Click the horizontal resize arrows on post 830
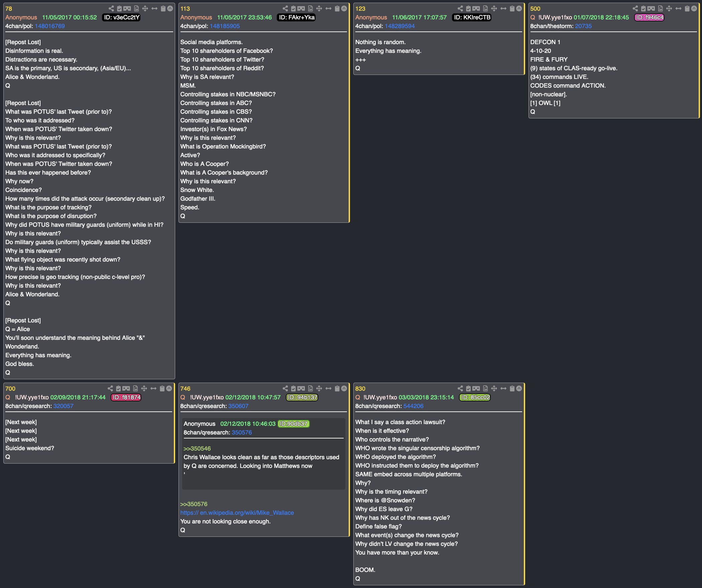 (x=503, y=388)
